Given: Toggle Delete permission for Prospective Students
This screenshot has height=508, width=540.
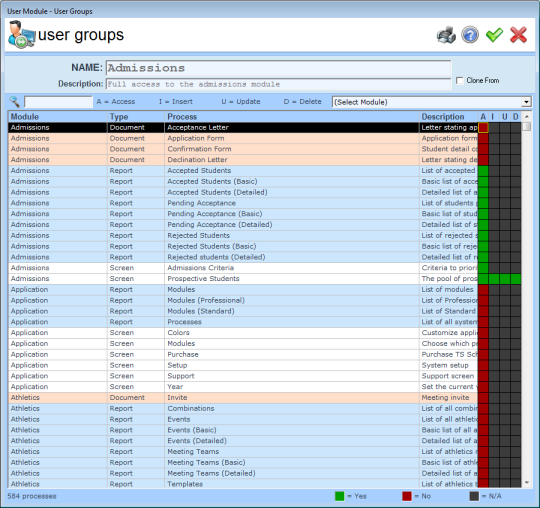Looking at the screenshot, I should pos(516,279).
